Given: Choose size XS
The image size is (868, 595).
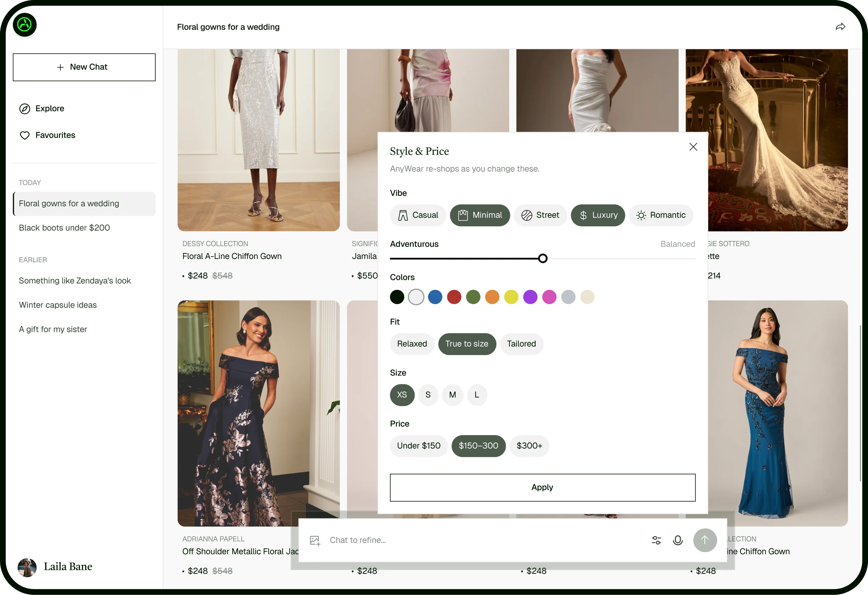Looking at the screenshot, I should click(x=402, y=395).
